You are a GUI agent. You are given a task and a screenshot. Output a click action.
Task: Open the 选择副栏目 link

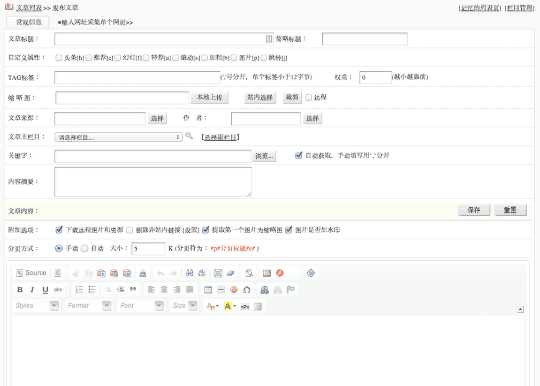(x=220, y=137)
